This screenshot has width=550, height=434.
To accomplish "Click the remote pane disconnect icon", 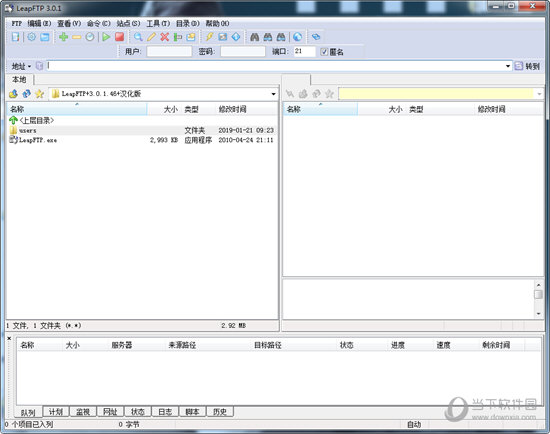I will pos(290,94).
